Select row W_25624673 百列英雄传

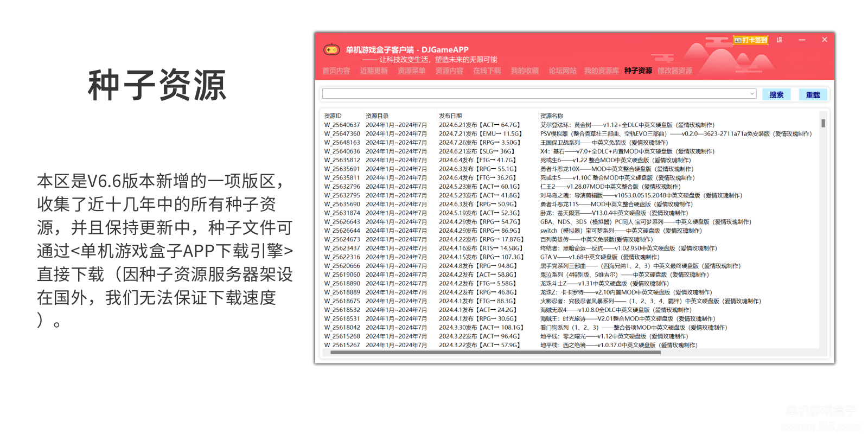point(571,239)
